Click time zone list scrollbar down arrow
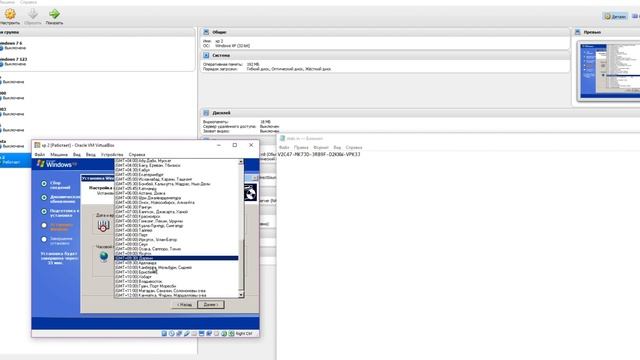 click(241, 295)
